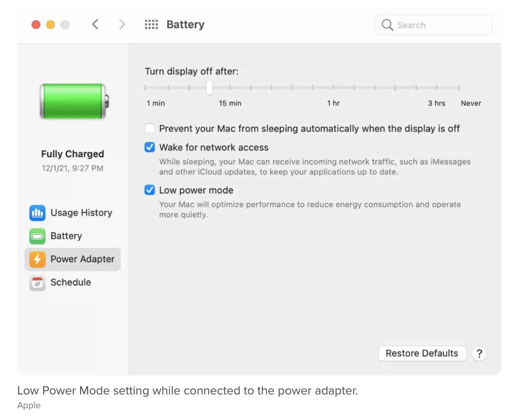Set display-off slider to Never

point(459,88)
